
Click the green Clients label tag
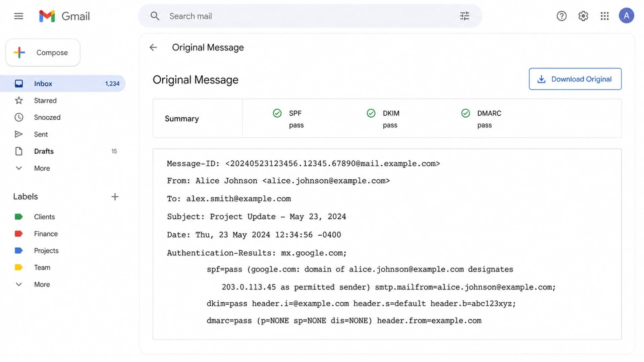click(x=19, y=217)
